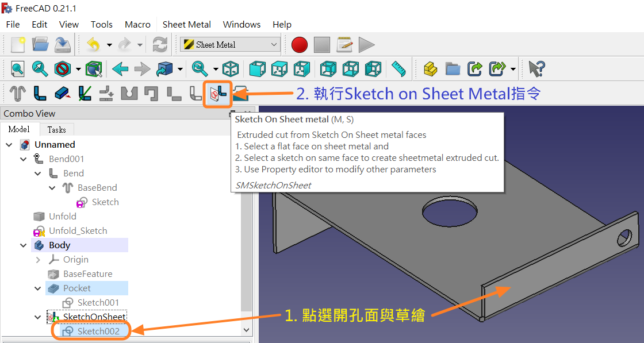Collapse the Body tree node
The width and height of the screenshot is (644, 343).
point(24,245)
